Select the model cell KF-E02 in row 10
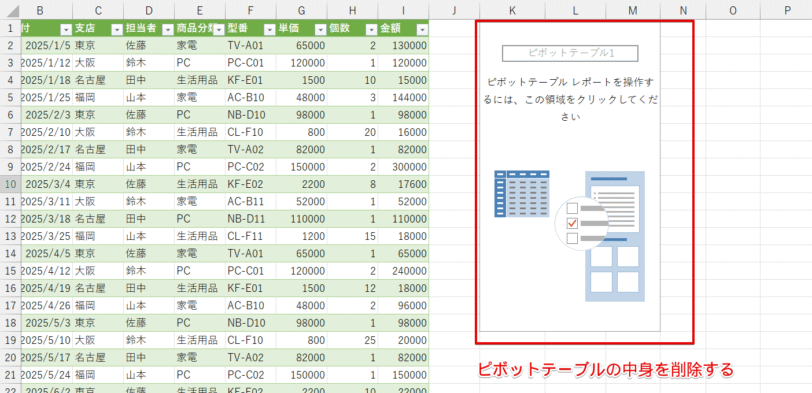Viewport: 812px width, 393px height. pyautogui.click(x=251, y=184)
